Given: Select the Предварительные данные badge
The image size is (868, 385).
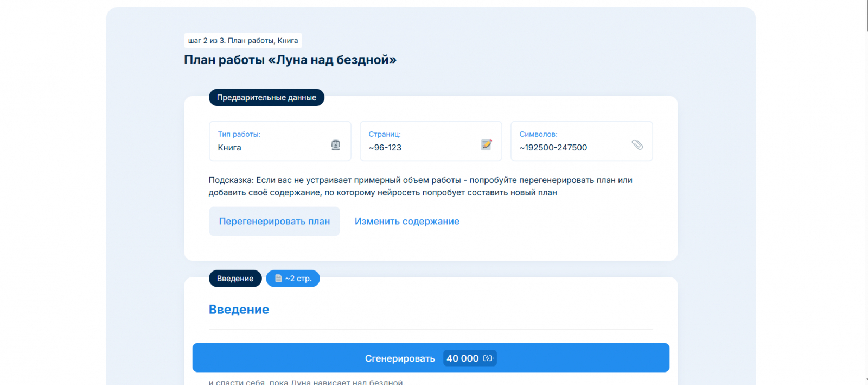Looking at the screenshot, I should point(266,97).
